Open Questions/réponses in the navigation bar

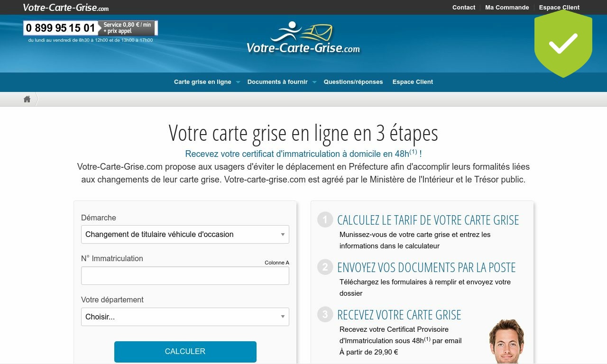point(353,82)
